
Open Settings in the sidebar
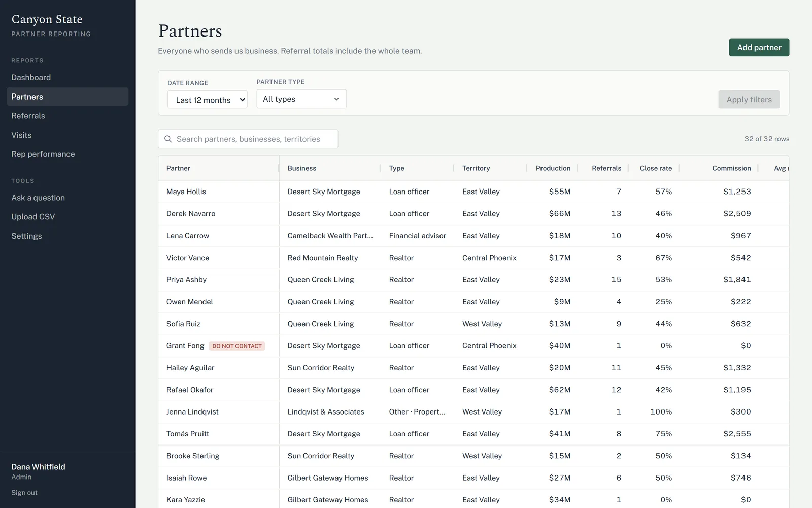(67, 236)
